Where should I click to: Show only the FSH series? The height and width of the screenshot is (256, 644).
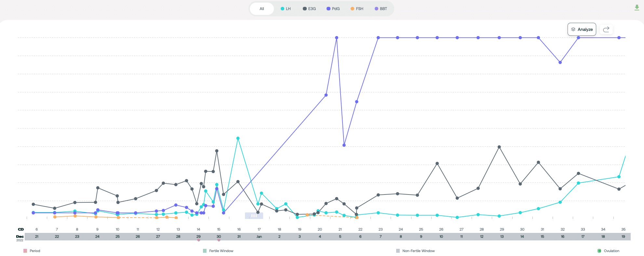357,9
